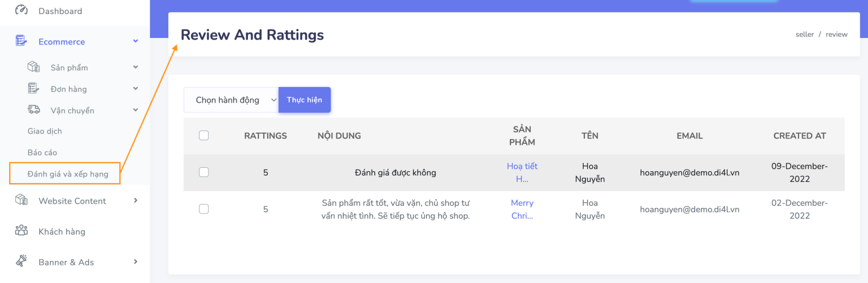Click the Dashboard speedometer icon
This screenshot has height=283, width=868.
22,10
